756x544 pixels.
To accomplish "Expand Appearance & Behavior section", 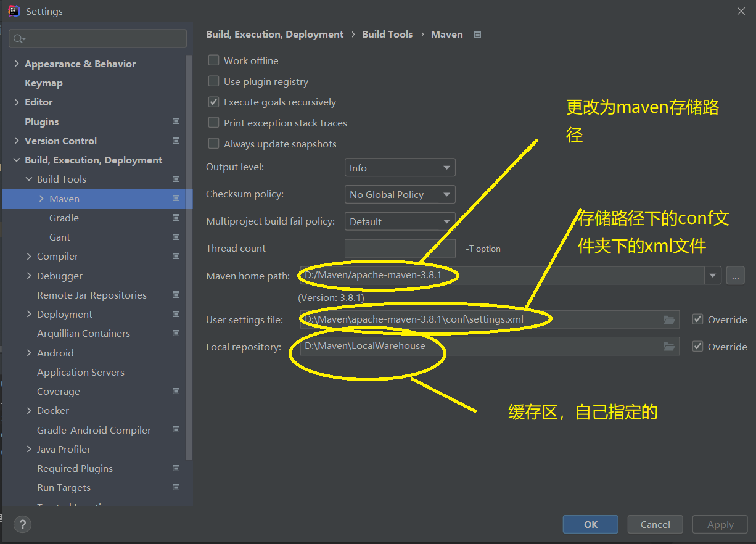I will coord(17,64).
